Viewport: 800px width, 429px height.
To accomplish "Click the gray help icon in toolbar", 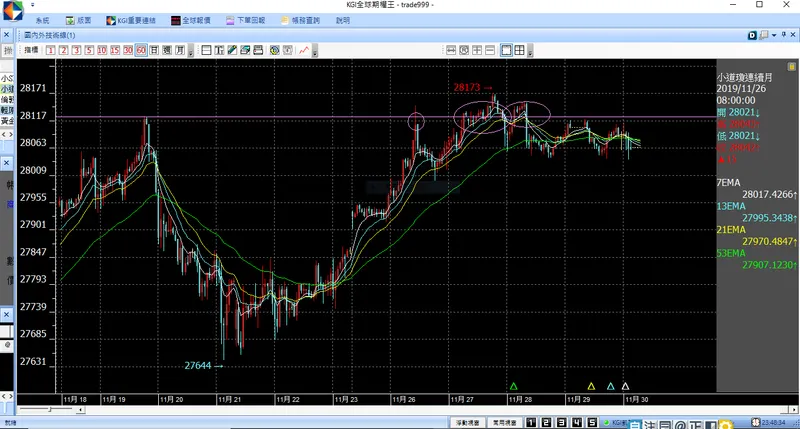I will pyautogui.click(x=288, y=50).
